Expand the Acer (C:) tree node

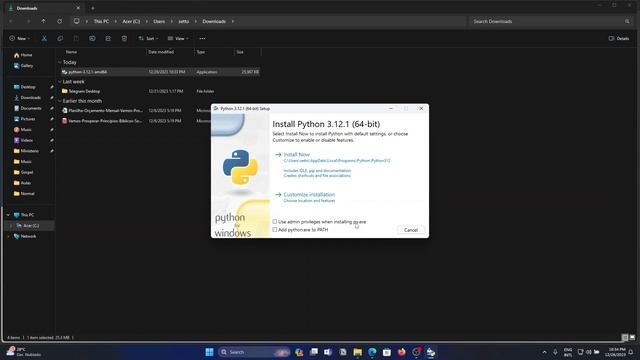point(11,225)
